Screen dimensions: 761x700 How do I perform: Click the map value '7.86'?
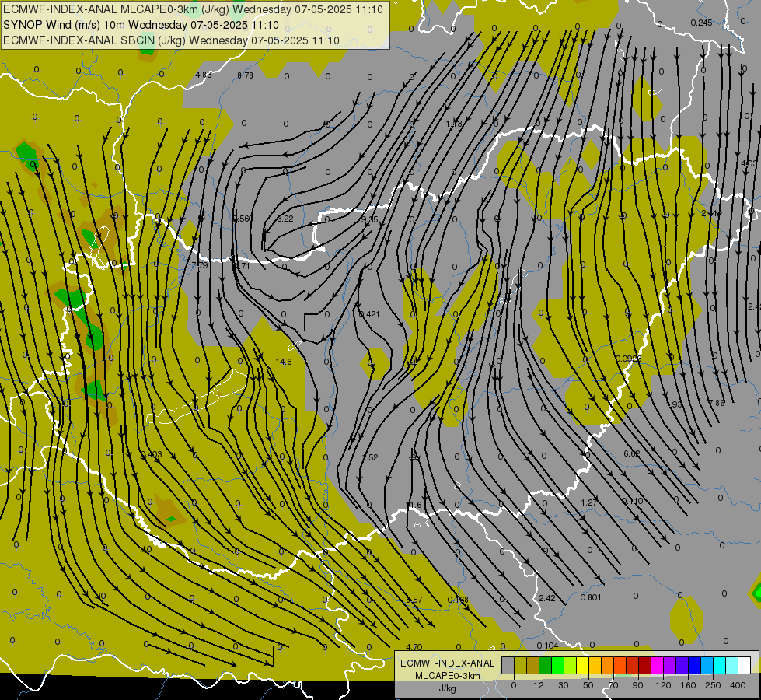pyautogui.click(x=717, y=403)
